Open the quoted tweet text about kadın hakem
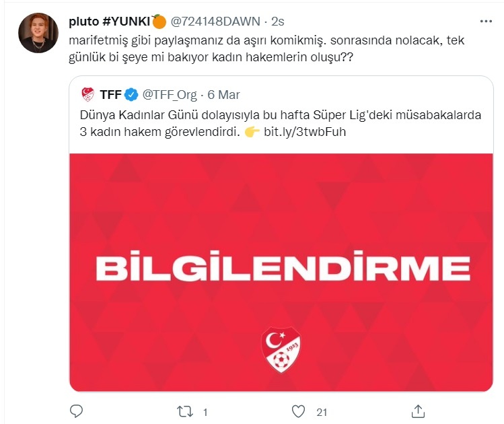The height and width of the screenshot is (424, 504). point(281,123)
